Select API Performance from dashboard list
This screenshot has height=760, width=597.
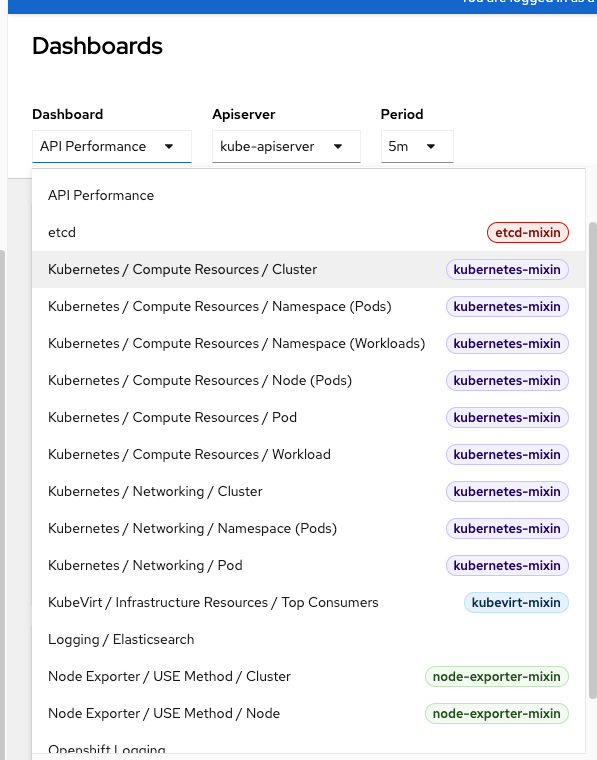pyautogui.click(x=308, y=195)
